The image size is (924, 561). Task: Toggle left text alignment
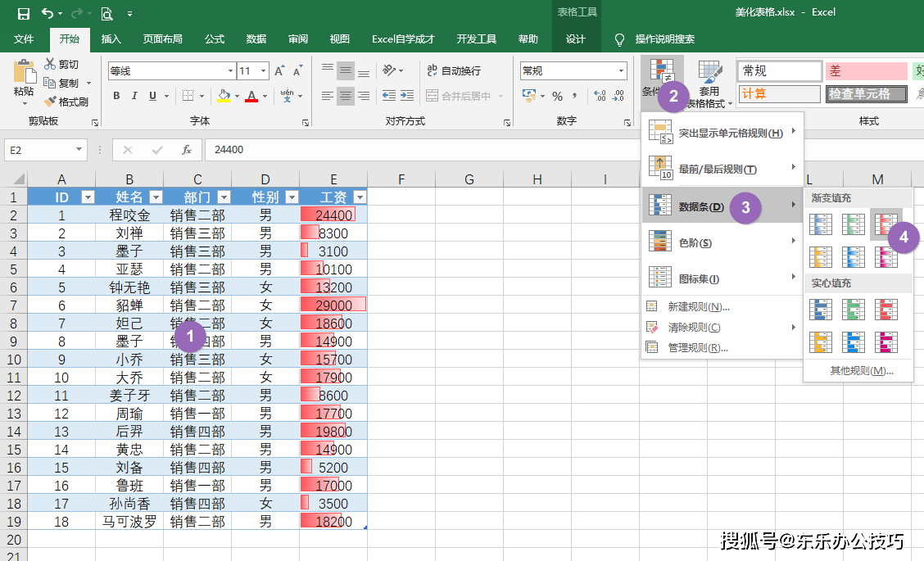(x=328, y=96)
